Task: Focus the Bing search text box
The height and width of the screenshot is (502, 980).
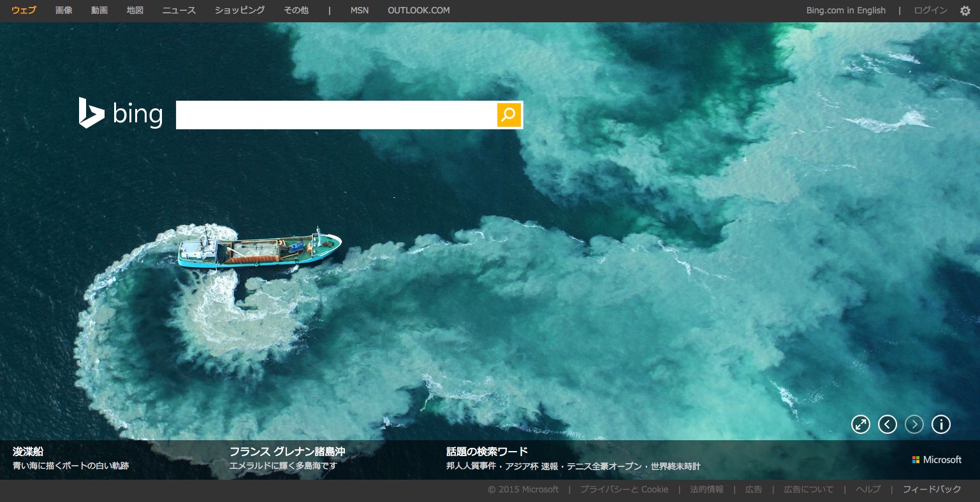Action: point(336,115)
